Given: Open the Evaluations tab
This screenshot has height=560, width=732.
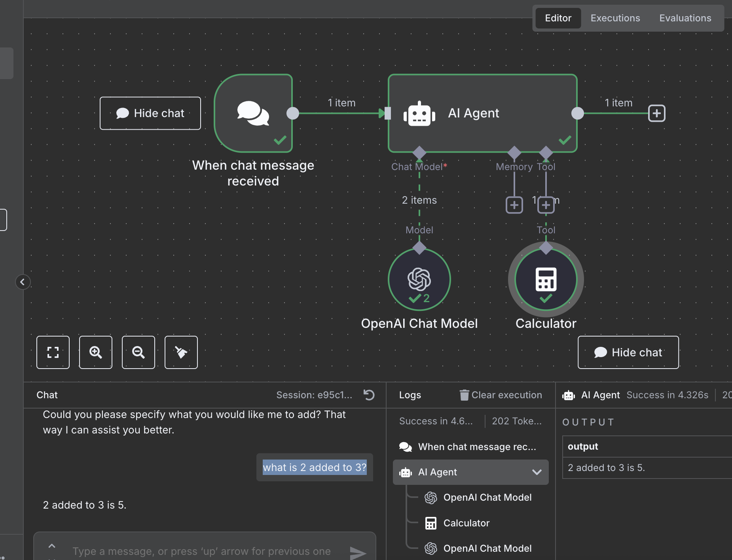Looking at the screenshot, I should pyautogui.click(x=685, y=18).
